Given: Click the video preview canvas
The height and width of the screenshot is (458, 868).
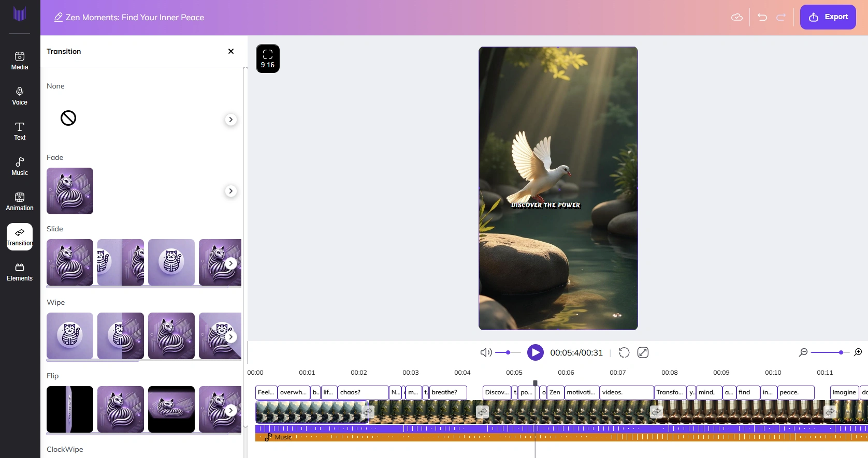Looking at the screenshot, I should coord(558,188).
